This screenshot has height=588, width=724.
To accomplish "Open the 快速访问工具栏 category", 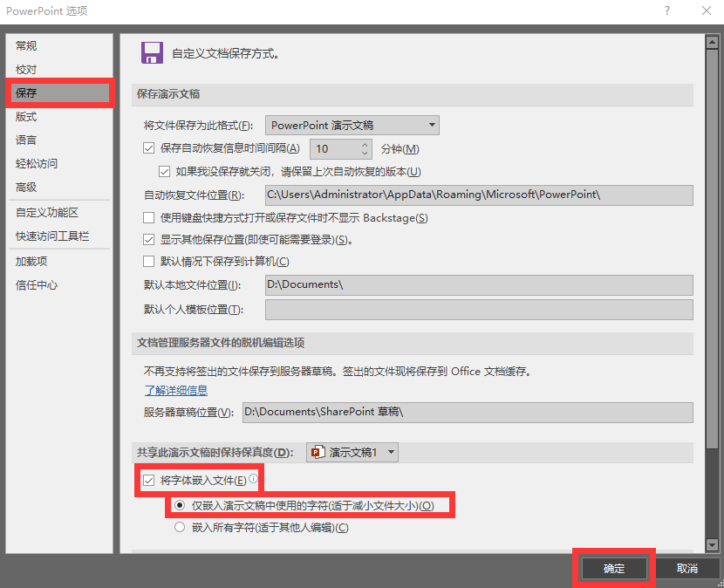I will pyautogui.click(x=59, y=236).
